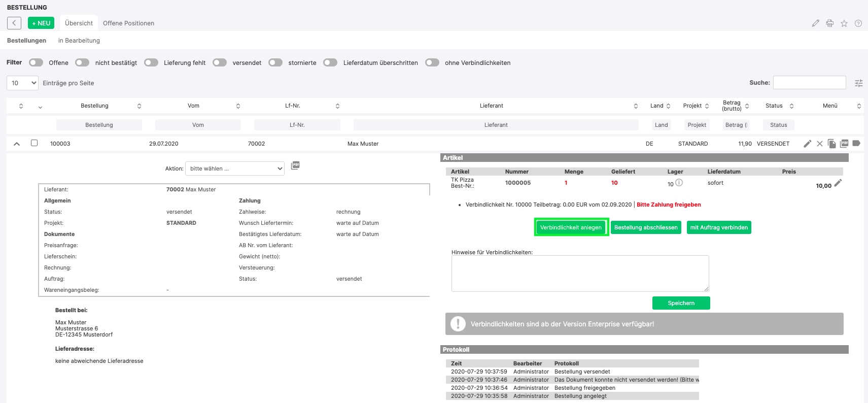Edit TK Pizza article price pencil
Image resolution: width=868 pixels, height=403 pixels.
point(838,183)
